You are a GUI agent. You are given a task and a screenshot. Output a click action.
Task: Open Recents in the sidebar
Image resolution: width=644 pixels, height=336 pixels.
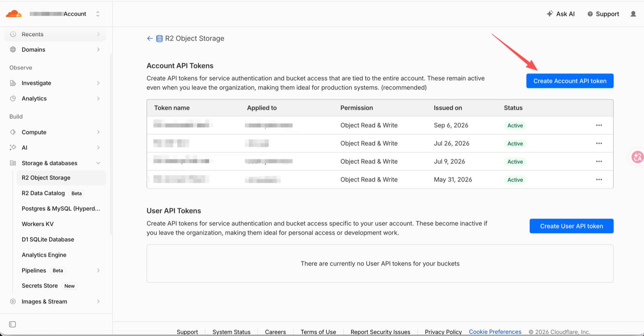[x=55, y=34]
